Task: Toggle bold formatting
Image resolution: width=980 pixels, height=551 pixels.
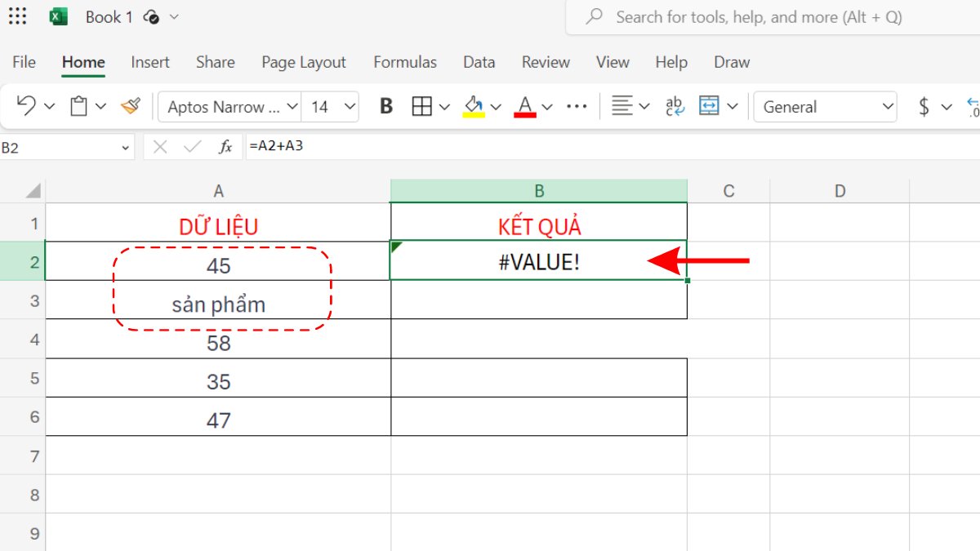Action: [385, 106]
